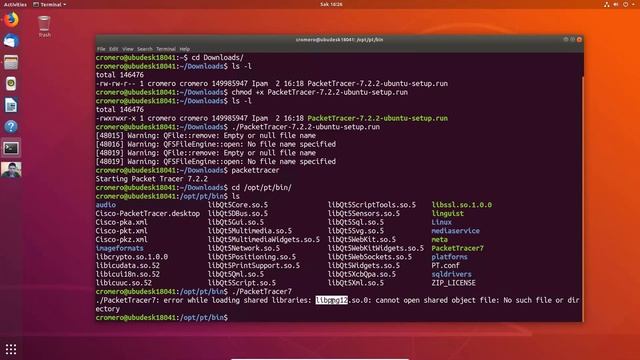The image size is (640, 360).
Task: Open Firefox from the dock
Action: coord(11,19)
